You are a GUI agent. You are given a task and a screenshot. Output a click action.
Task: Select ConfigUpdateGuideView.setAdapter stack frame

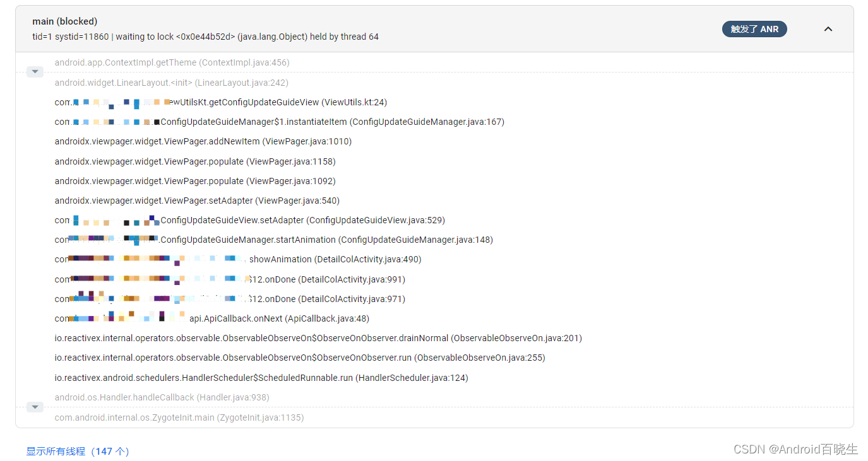[x=250, y=220]
